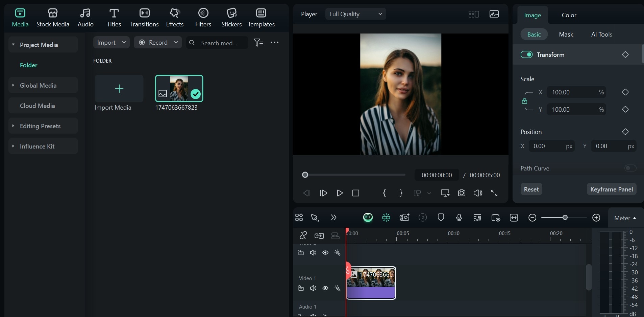Stop the playback
This screenshot has height=317, width=644.
(356, 193)
